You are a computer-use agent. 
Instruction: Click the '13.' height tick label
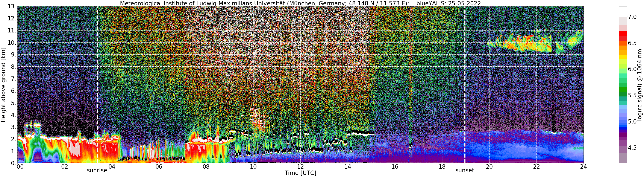pyautogui.click(x=12, y=6)
